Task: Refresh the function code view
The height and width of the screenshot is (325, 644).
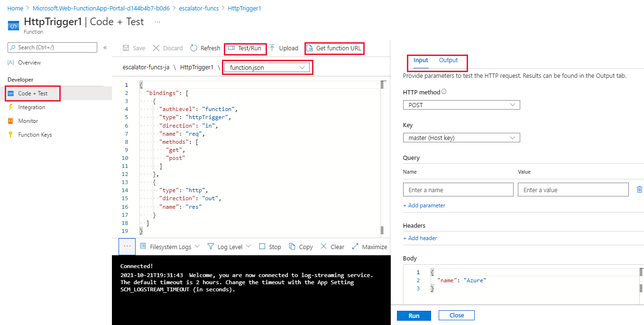Action: [x=205, y=48]
